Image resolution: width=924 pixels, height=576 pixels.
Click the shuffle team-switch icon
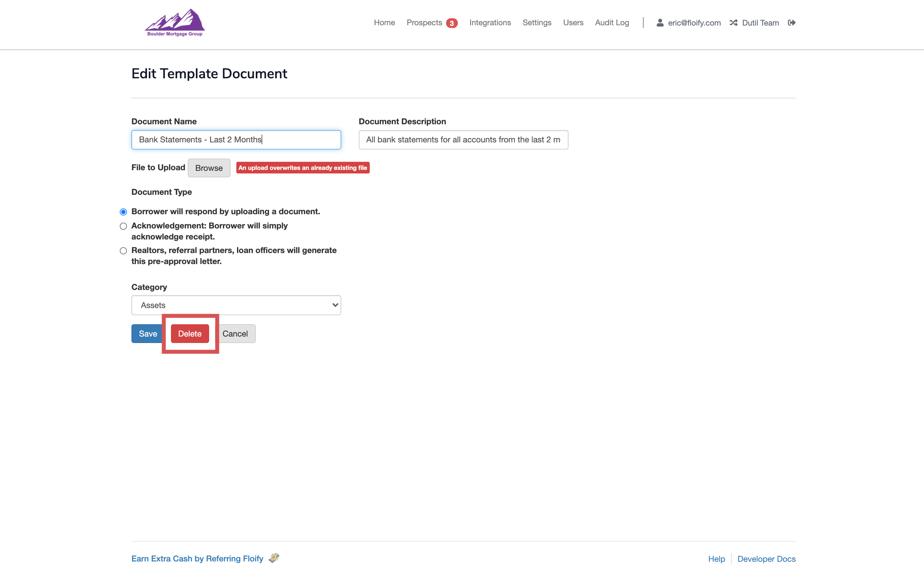pyautogui.click(x=734, y=23)
